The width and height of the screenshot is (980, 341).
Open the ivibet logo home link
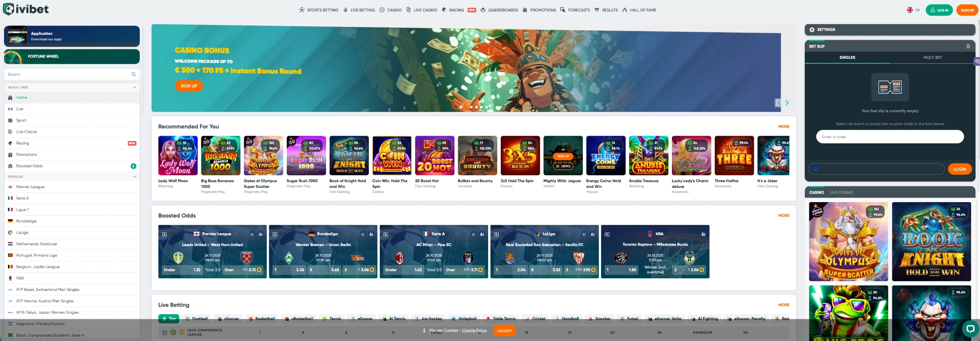(x=26, y=9)
